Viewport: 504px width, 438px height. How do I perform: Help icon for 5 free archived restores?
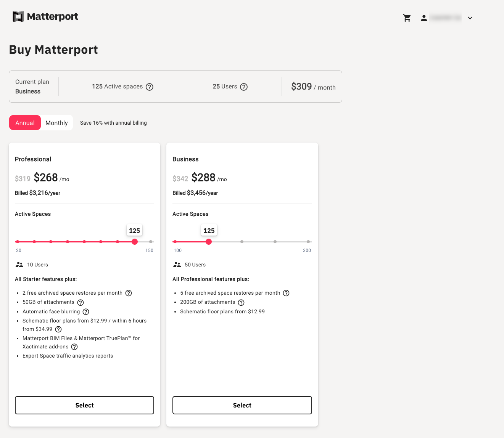(x=286, y=293)
